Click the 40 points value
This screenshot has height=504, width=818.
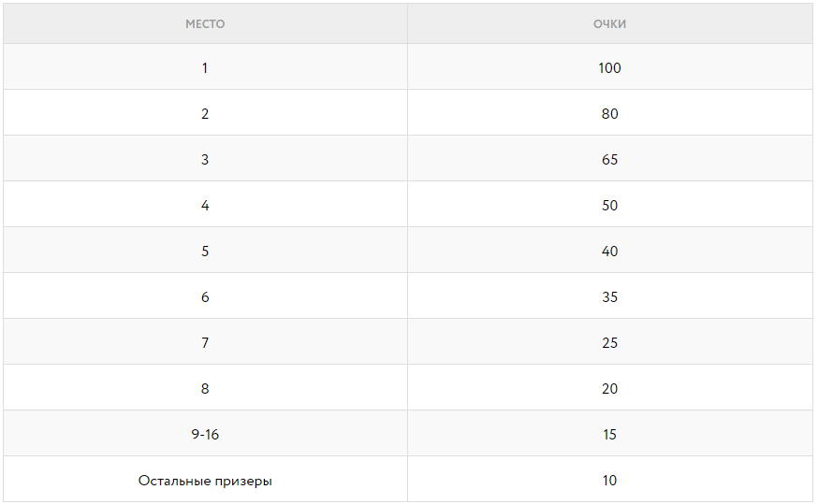coord(609,252)
